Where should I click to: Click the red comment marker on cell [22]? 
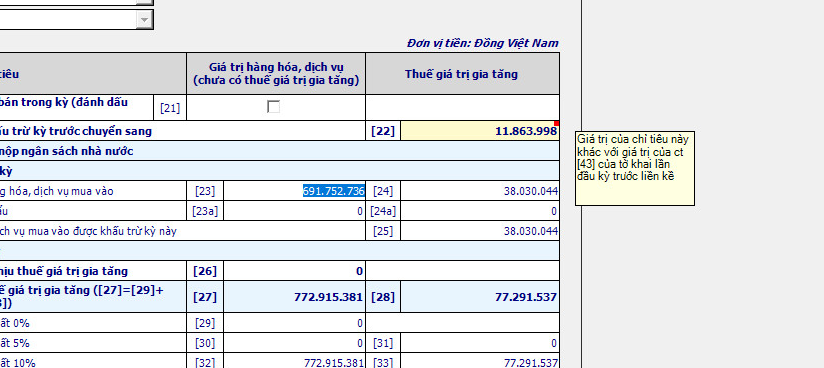(556, 124)
